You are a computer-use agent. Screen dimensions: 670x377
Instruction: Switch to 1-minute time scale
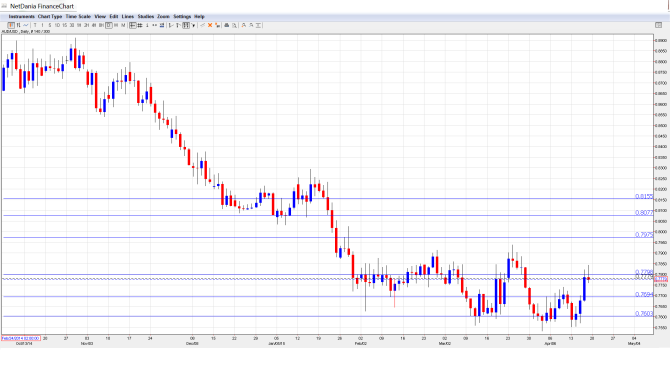[x=42, y=25]
